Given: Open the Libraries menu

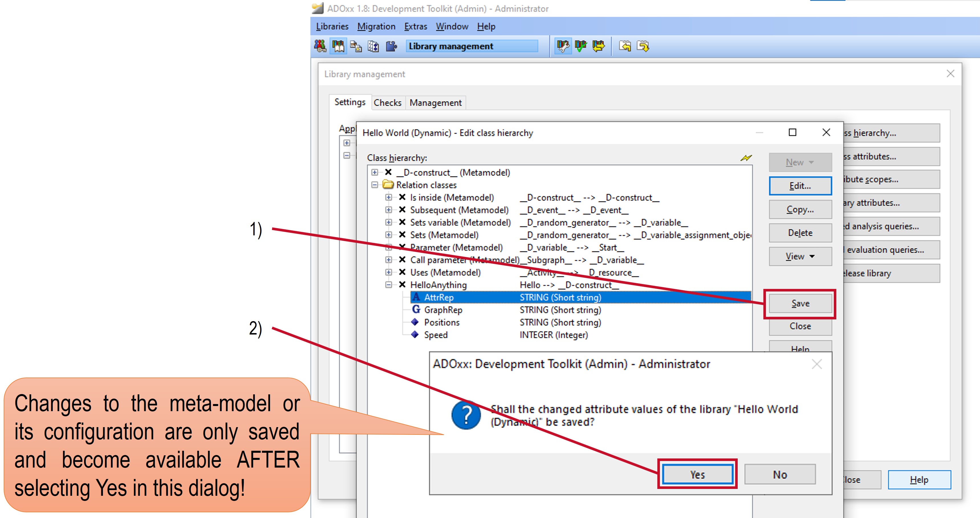Looking at the screenshot, I should pos(332,26).
